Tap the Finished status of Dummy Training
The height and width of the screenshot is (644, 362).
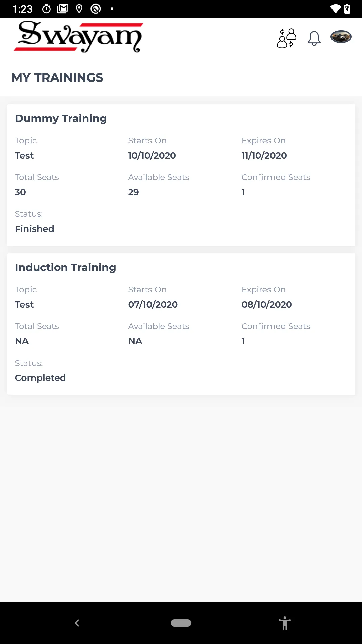click(x=35, y=229)
